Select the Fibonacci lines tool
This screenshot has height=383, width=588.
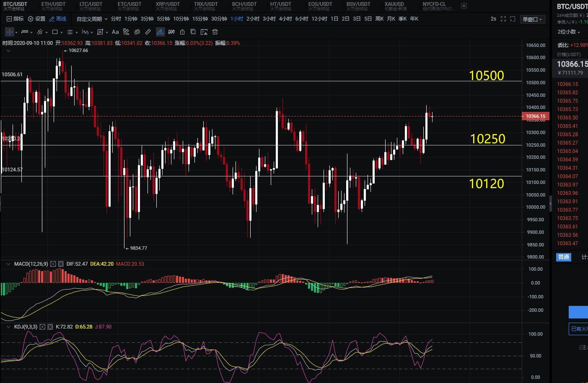coord(70,32)
